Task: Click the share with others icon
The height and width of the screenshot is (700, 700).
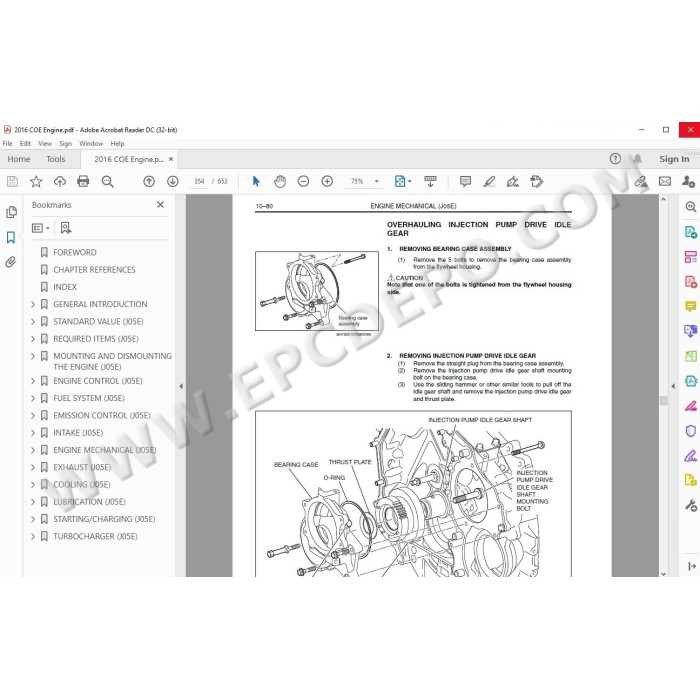Action: (x=688, y=181)
